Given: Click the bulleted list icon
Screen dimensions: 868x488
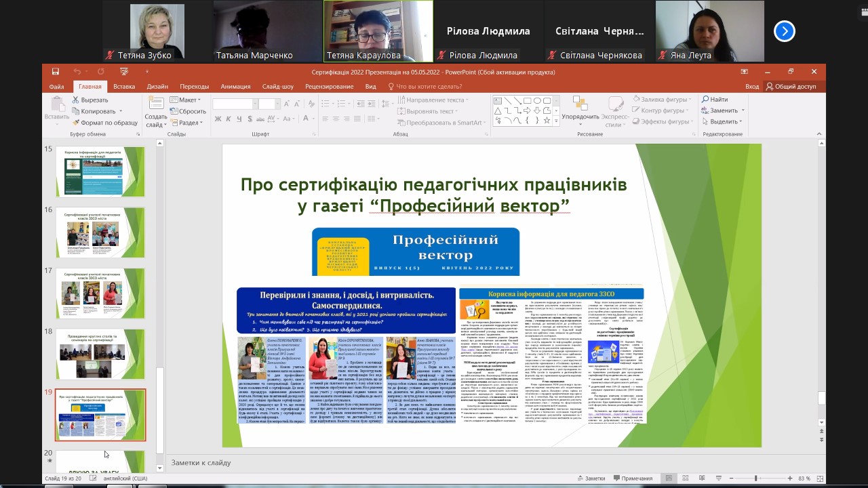Looking at the screenshot, I should [x=325, y=104].
